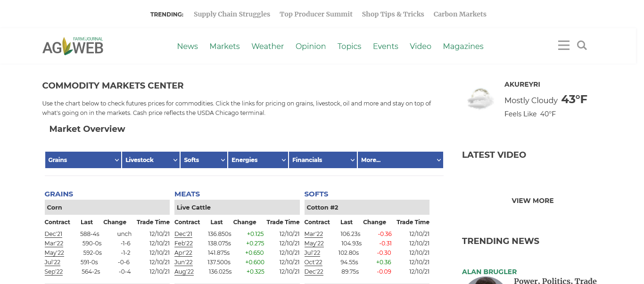Image resolution: width=644 pixels, height=284 pixels.
Task: Click the mostly cloudy weather icon
Action: click(x=480, y=99)
